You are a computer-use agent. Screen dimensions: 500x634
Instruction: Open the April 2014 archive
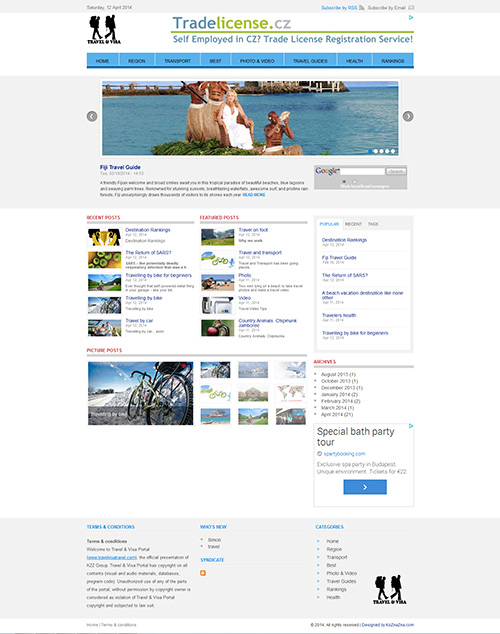click(337, 414)
